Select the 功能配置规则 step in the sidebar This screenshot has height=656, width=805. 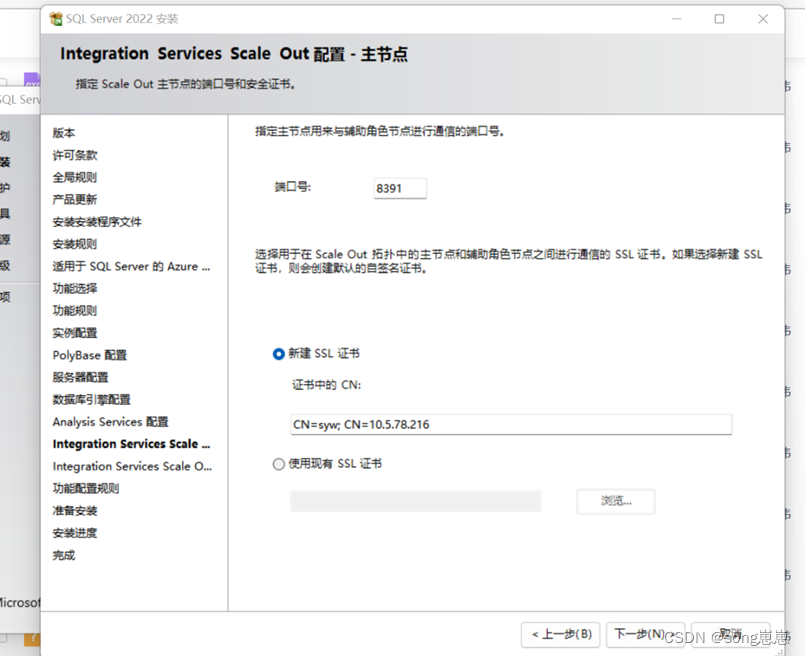(86, 488)
